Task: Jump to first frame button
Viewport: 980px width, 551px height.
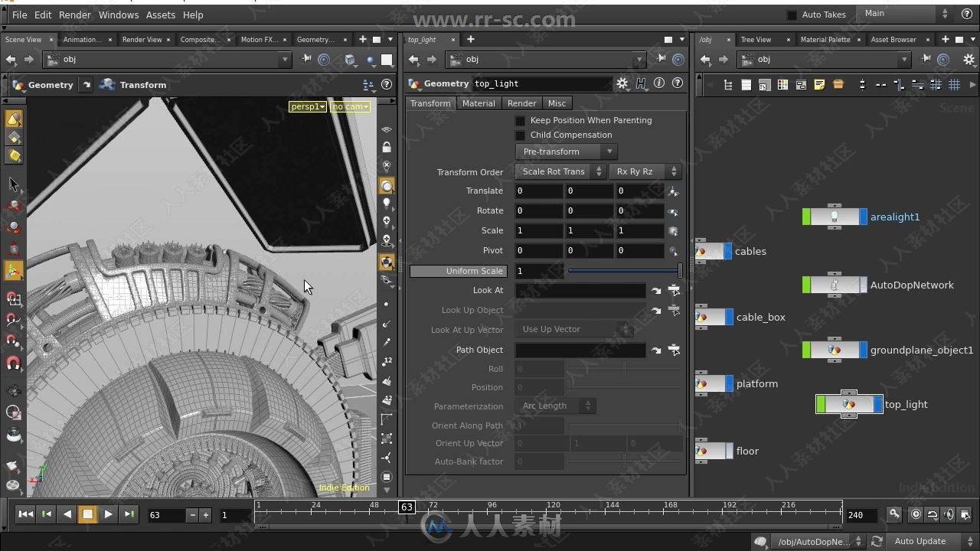Action: click(25, 514)
